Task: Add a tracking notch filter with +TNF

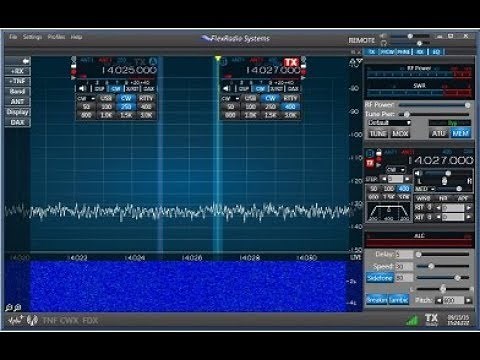Action: click(x=18, y=81)
